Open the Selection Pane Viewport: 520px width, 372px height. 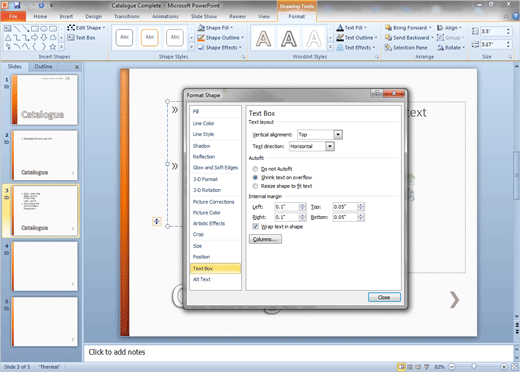tap(406, 48)
